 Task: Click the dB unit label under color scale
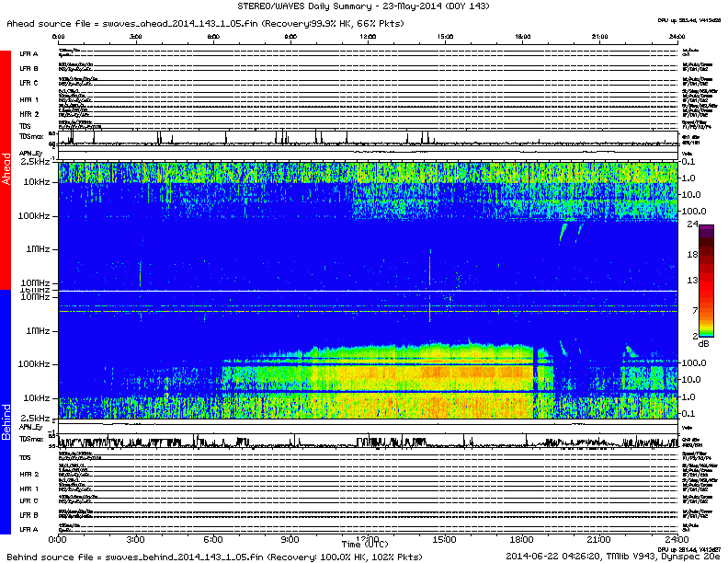click(704, 344)
